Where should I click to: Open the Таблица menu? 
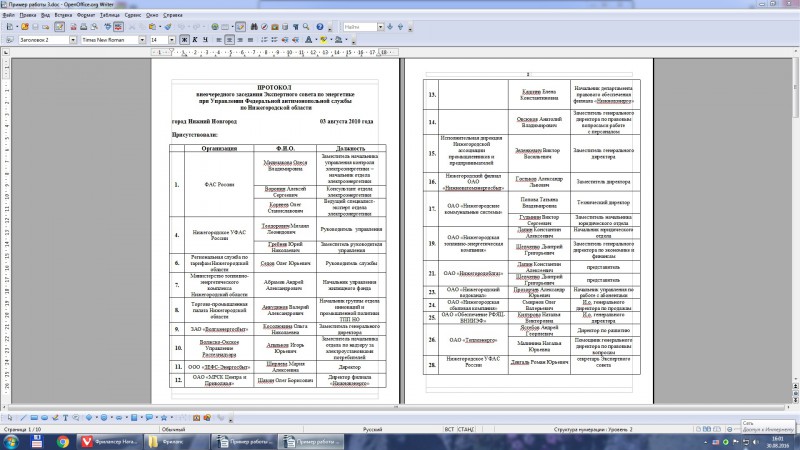(110, 15)
